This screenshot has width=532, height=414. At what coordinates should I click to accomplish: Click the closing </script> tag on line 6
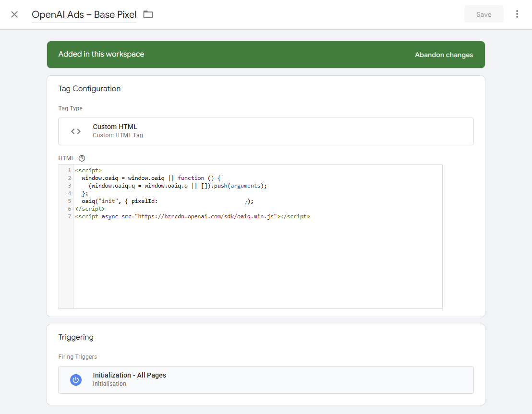point(90,209)
